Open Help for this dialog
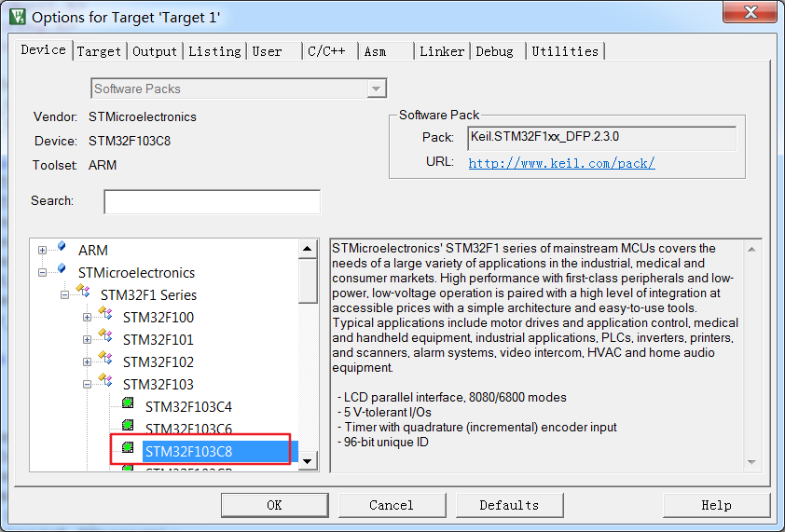The image size is (785, 532). (x=716, y=505)
